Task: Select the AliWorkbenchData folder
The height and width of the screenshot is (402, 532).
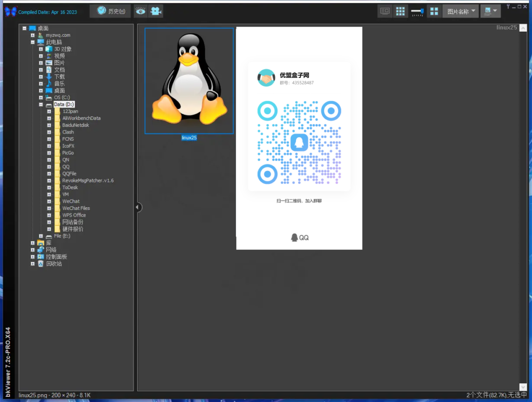Action: tap(82, 118)
